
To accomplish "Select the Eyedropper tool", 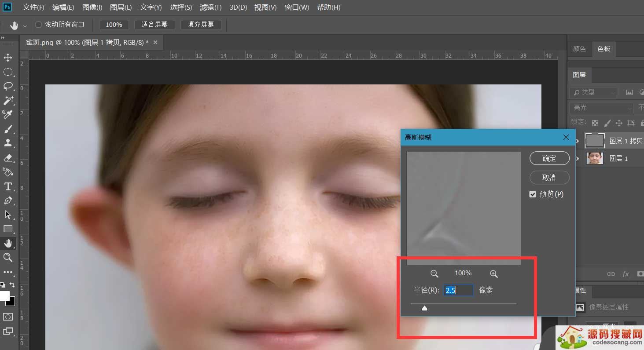I will tap(8, 115).
